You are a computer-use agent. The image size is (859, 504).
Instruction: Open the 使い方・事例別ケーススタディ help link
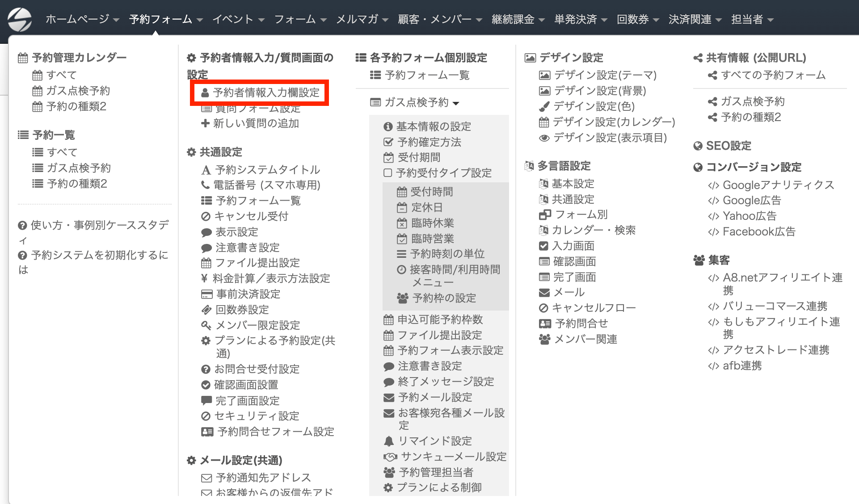(x=99, y=225)
